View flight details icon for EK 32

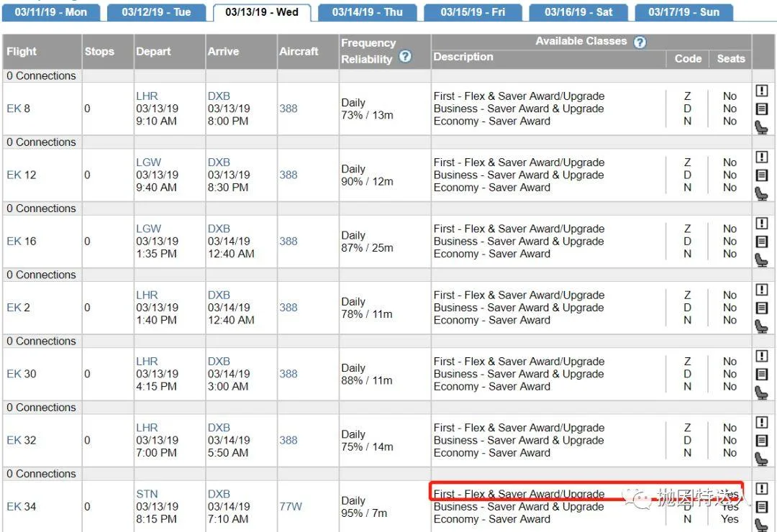762,441
